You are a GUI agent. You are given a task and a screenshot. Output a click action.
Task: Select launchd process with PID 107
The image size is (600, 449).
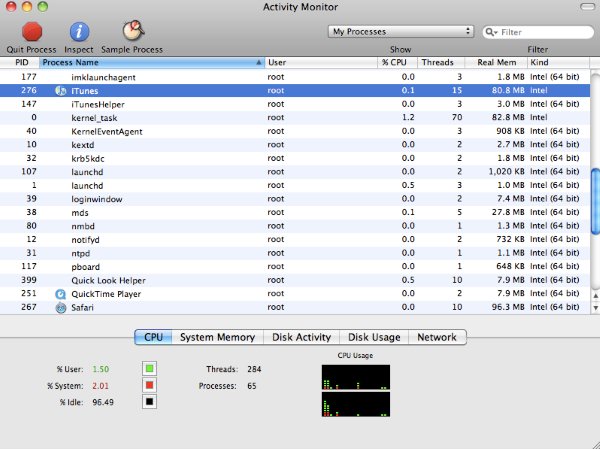pyautogui.click(x=295, y=172)
